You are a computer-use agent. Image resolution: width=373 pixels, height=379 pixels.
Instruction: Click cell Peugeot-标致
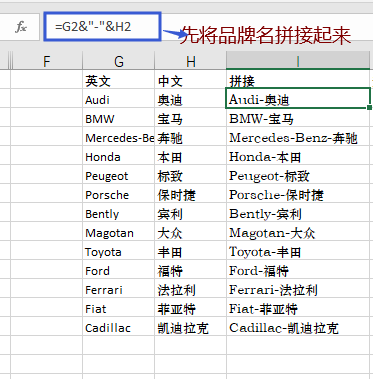[x=298, y=175]
